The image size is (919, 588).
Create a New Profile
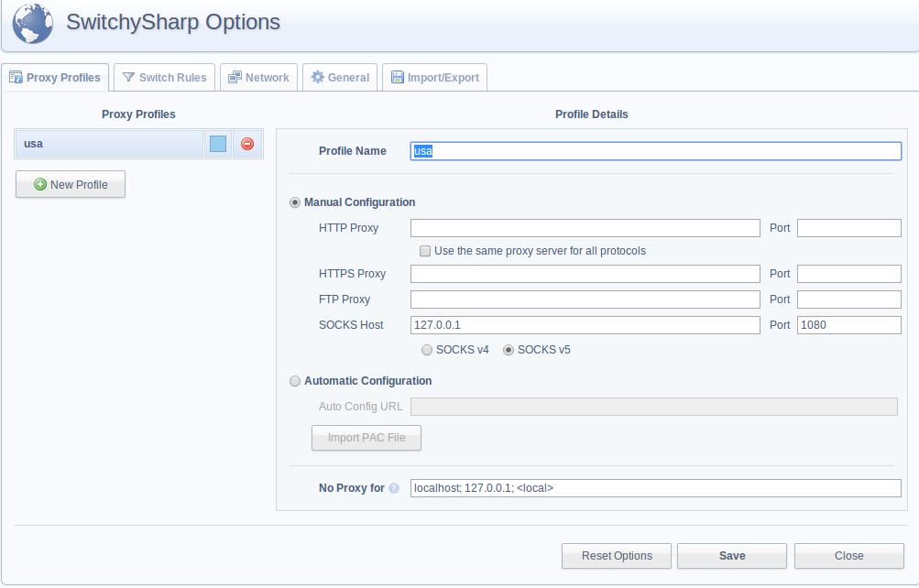click(71, 184)
